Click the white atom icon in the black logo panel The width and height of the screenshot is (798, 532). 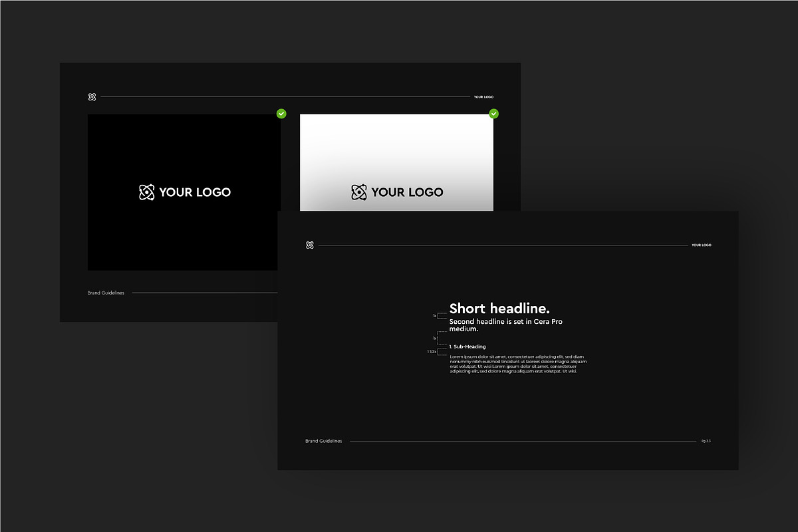point(146,192)
